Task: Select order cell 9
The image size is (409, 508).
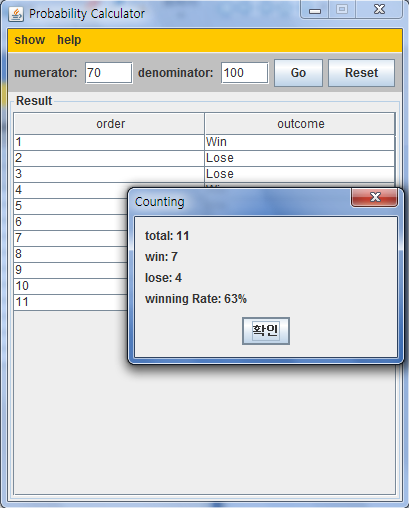Action: (x=71, y=270)
